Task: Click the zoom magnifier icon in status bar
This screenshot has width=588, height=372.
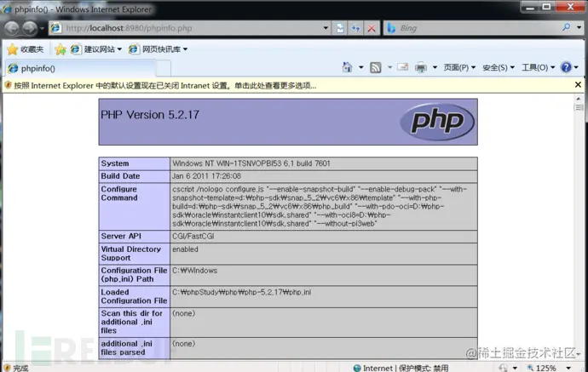Action: (x=530, y=368)
